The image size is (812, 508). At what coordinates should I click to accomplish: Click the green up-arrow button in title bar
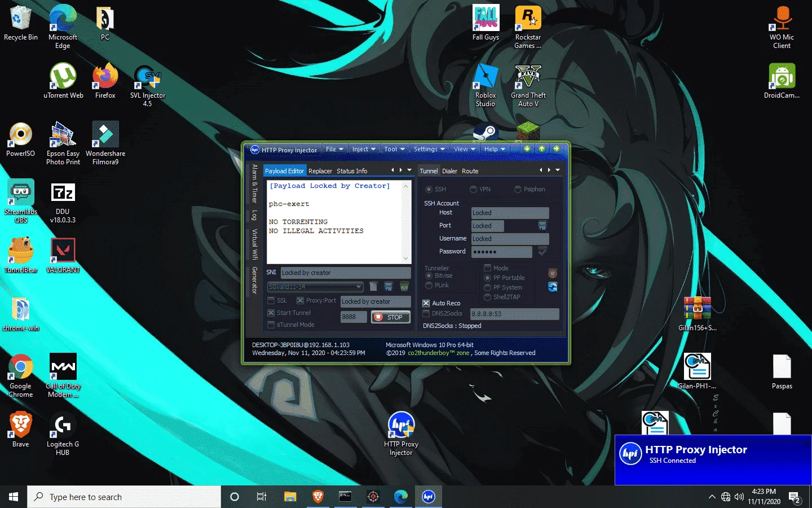(541, 149)
